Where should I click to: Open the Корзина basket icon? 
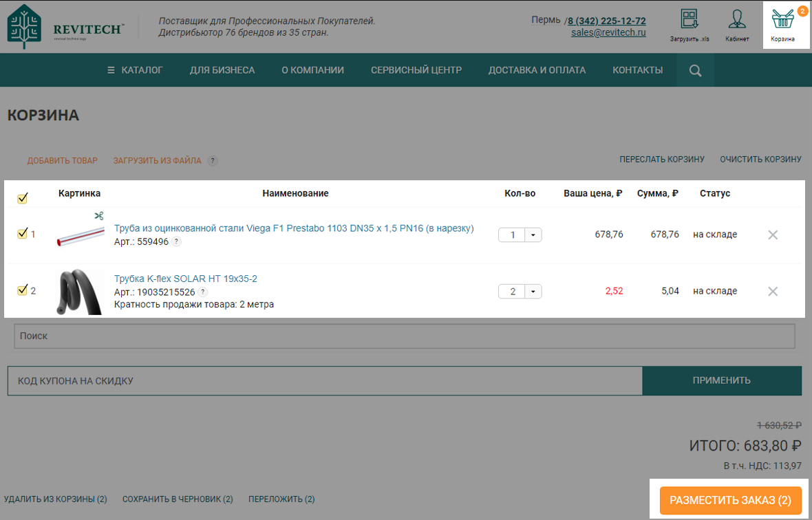[x=782, y=25]
